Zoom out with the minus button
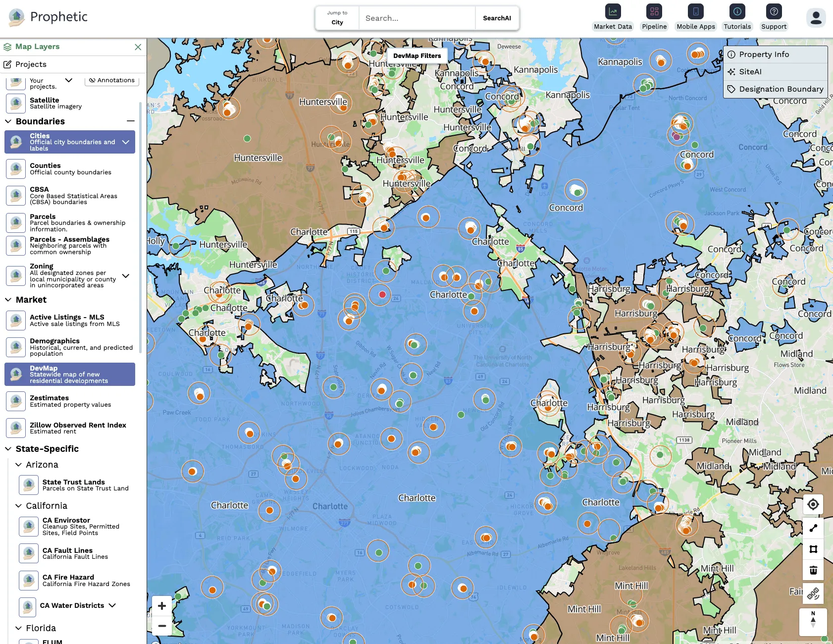The image size is (833, 644). tap(162, 626)
